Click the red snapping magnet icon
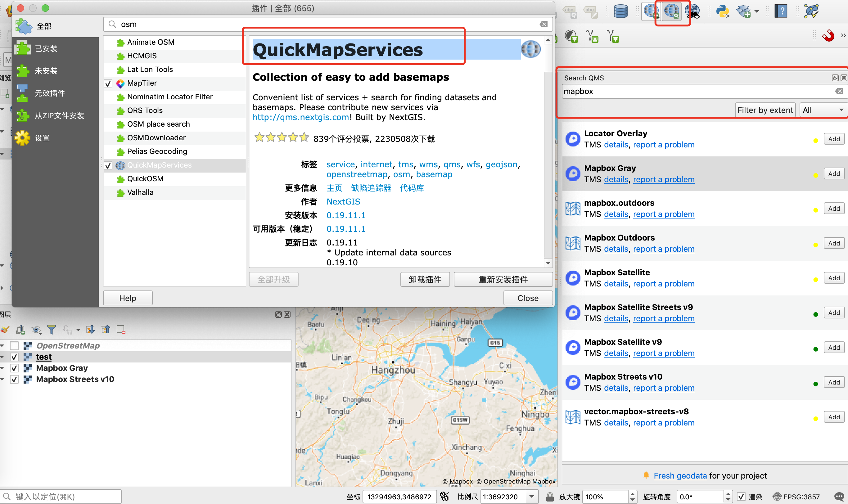The width and height of the screenshot is (848, 504). 828,35
